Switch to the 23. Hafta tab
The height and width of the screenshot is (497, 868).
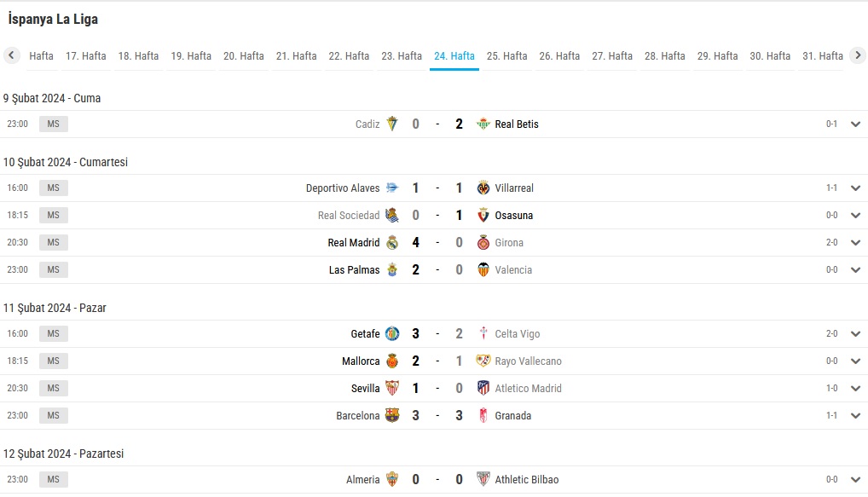(402, 56)
